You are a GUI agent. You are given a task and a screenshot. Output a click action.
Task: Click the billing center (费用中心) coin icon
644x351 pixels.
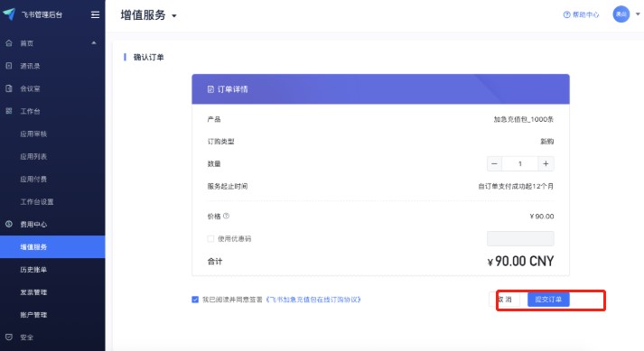[9, 224]
